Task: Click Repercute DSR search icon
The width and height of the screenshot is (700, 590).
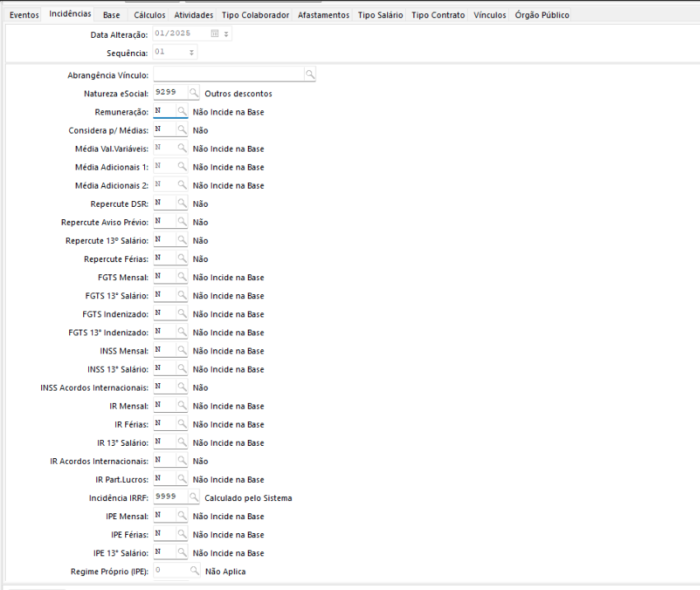Action: (x=182, y=203)
